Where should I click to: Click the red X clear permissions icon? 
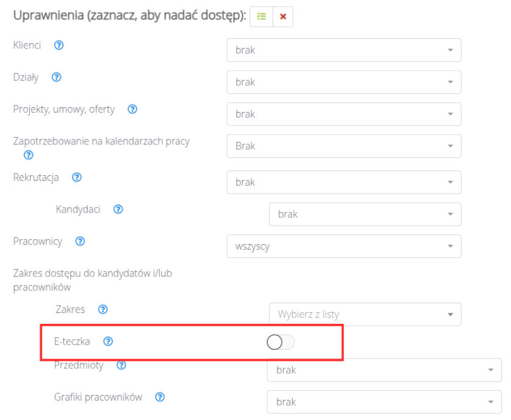[x=283, y=16]
